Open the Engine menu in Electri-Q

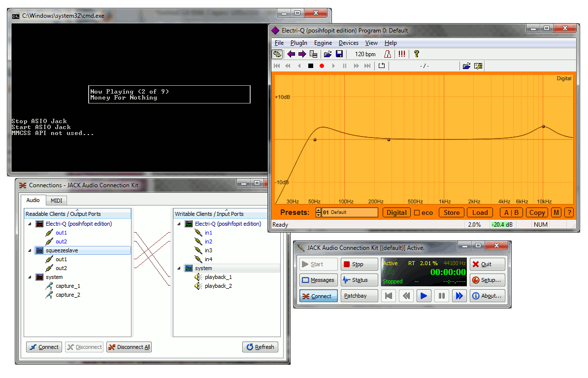coord(323,43)
